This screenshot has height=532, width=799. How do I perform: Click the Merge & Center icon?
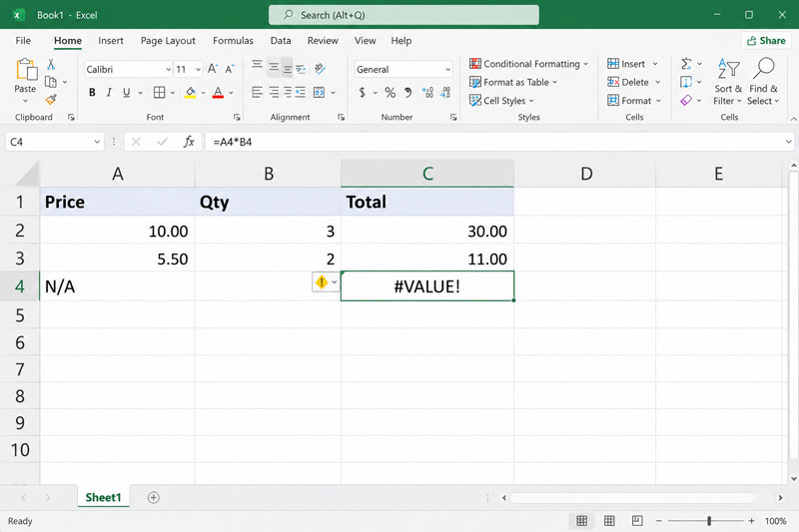click(319, 92)
